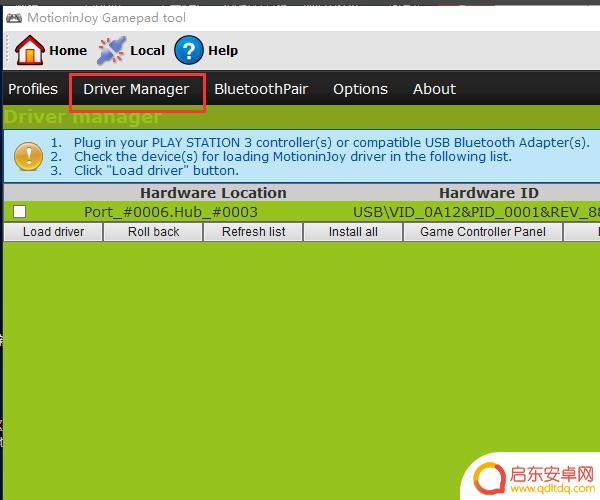600x500 pixels.
Task: Select the USB\VID_0A12&PID_0001 hardware ID text
Action: tap(476, 212)
